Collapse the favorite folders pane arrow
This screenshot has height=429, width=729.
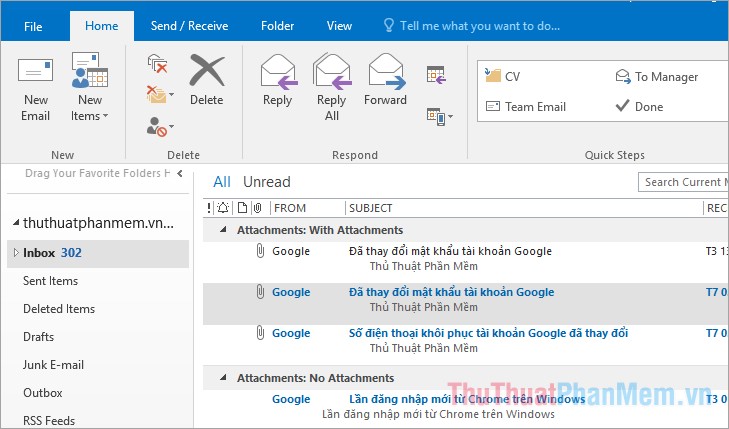180,173
